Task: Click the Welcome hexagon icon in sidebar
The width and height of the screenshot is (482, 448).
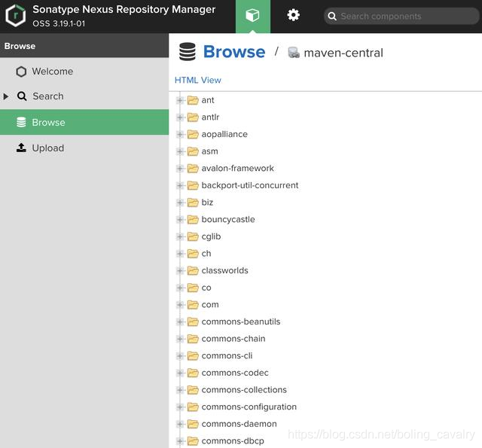Action: pos(21,72)
